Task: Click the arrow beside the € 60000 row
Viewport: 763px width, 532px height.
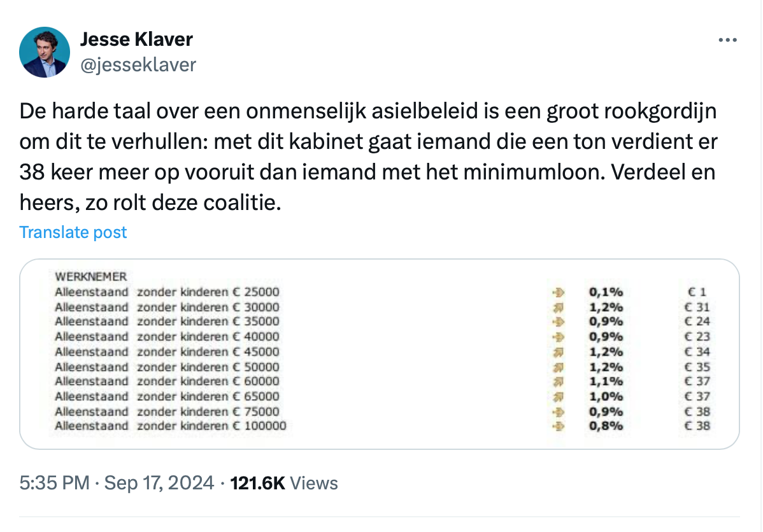Action: pyautogui.click(x=559, y=382)
